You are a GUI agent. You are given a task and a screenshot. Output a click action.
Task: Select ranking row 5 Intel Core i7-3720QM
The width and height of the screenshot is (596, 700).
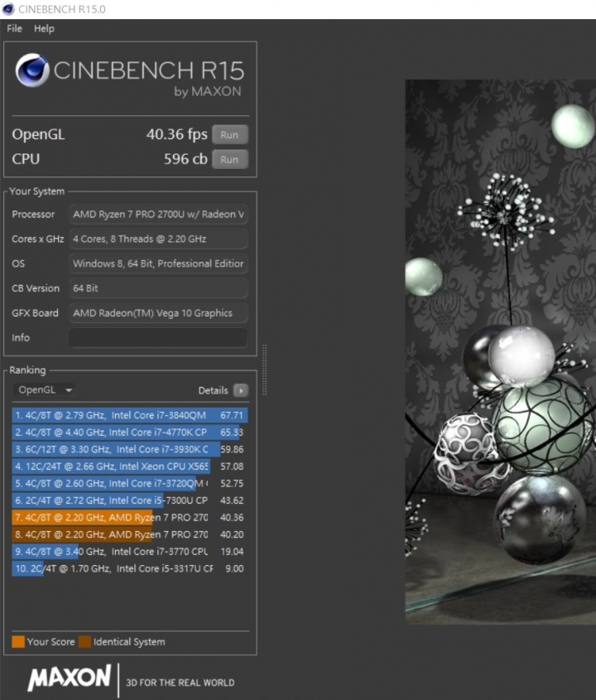pyautogui.click(x=129, y=484)
